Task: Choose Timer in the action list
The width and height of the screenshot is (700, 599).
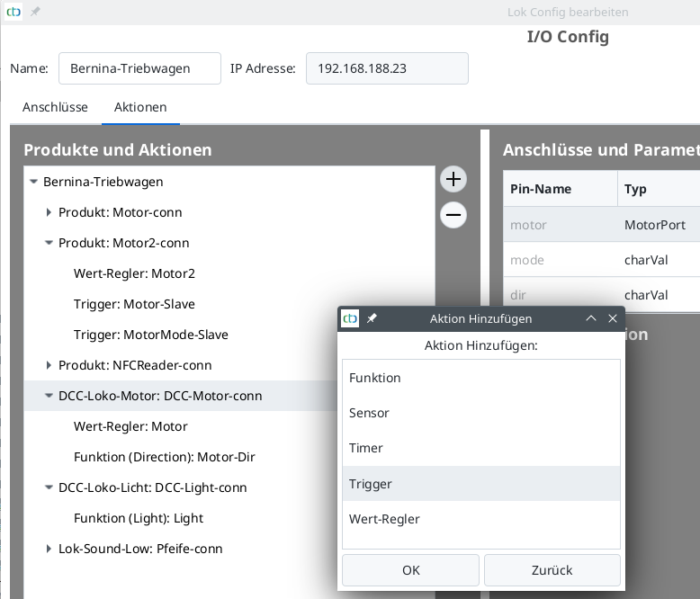Action: 481,448
